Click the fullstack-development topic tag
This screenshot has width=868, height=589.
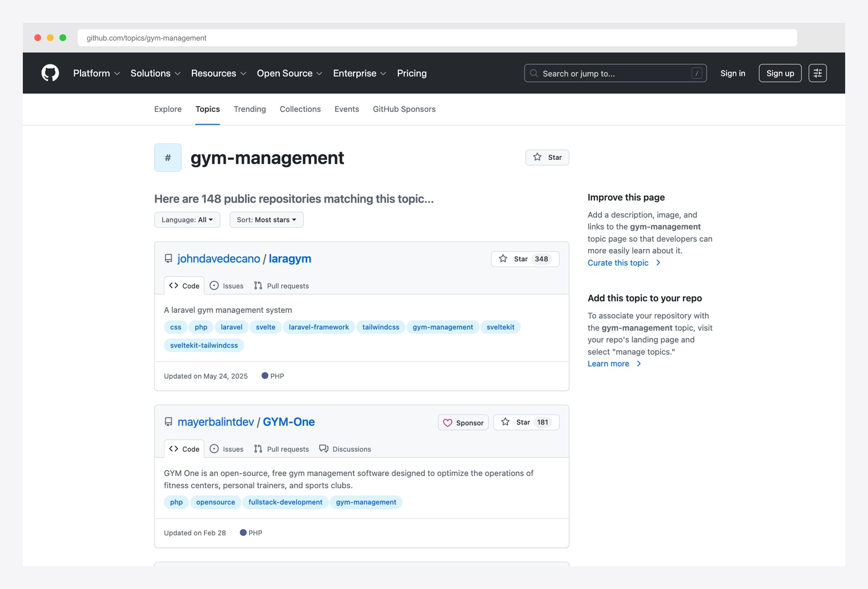[x=286, y=502]
